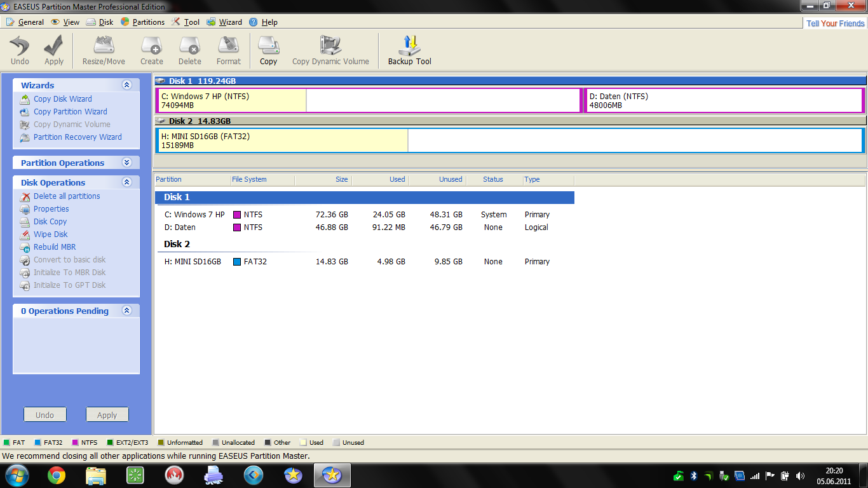The height and width of the screenshot is (488, 868).
Task: Click the NTFS color swatch in D: Daten row
Action: click(x=237, y=227)
